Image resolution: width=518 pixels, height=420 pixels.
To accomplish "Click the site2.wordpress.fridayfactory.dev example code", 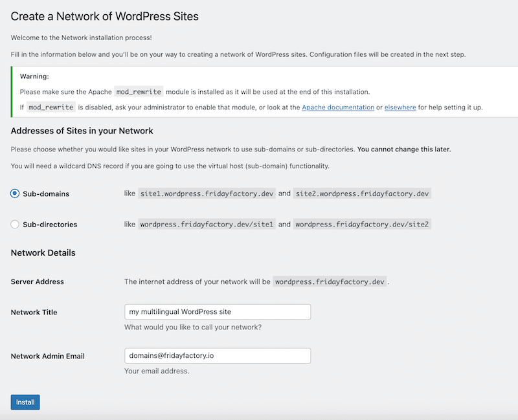I will coord(362,193).
